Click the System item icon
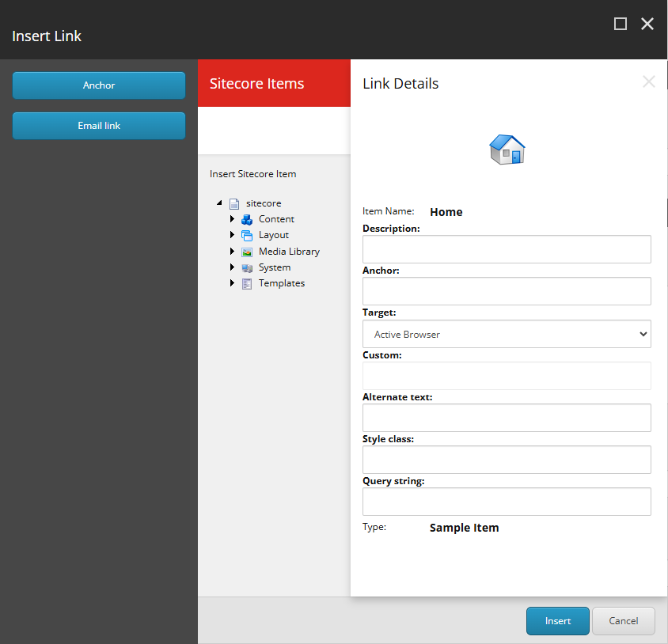This screenshot has width=668, height=644. 248,267
